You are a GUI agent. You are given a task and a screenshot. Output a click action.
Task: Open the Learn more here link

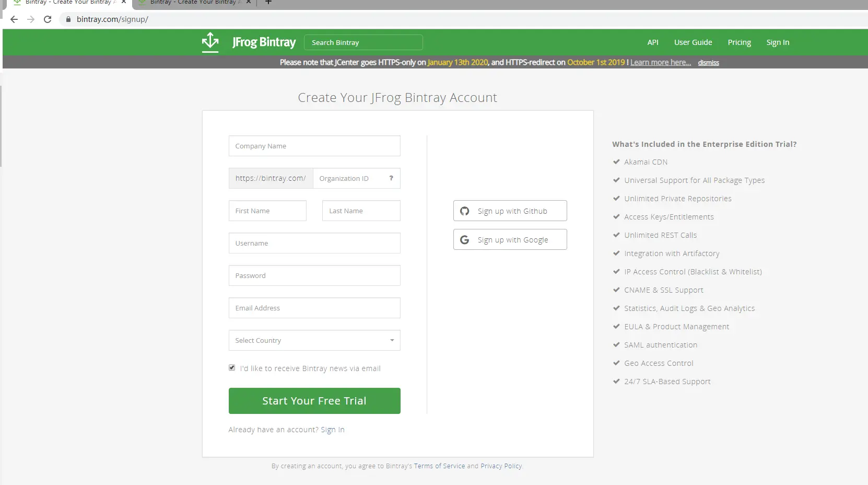(x=660, y=62)
